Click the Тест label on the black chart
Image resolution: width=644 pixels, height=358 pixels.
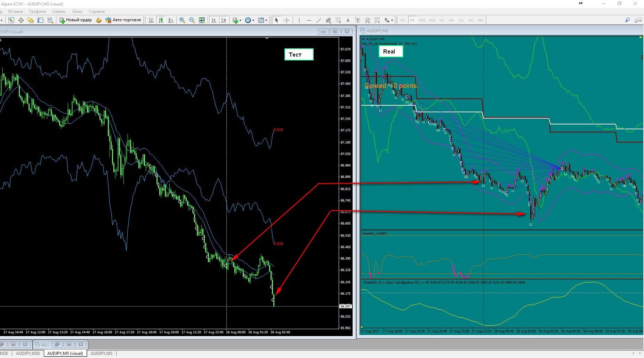(299, 55)
